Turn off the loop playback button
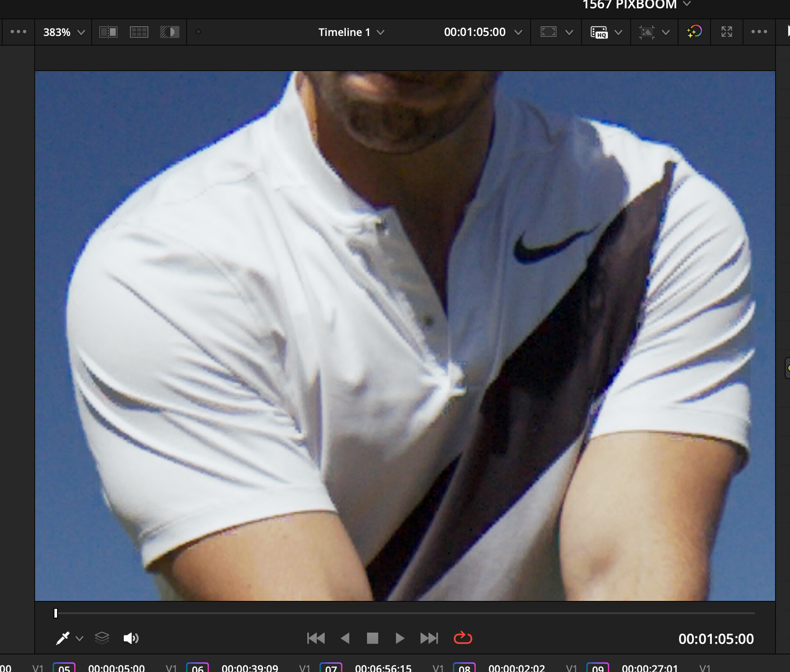This screenshot has width=790, height=672. (x=463, y=638)
